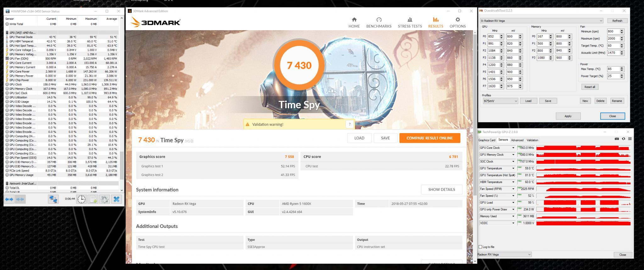644x270 pixels.
Task: Click the 3DMark logo
Action: [x=155, y=22]
